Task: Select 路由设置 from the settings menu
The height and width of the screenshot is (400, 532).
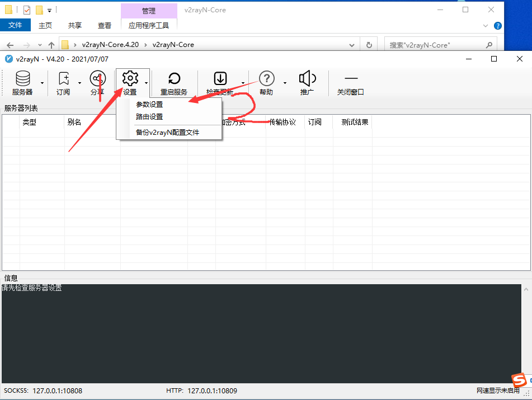Action: click(149, 117)
